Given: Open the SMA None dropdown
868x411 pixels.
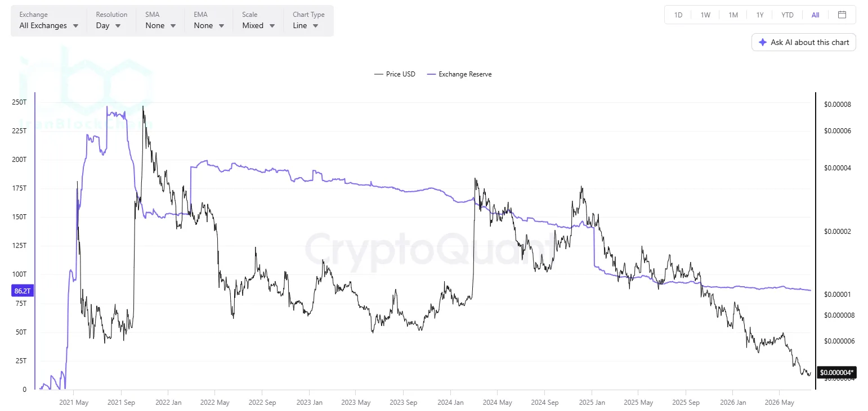Looking at the screenshot, I should tap(160, 20).
